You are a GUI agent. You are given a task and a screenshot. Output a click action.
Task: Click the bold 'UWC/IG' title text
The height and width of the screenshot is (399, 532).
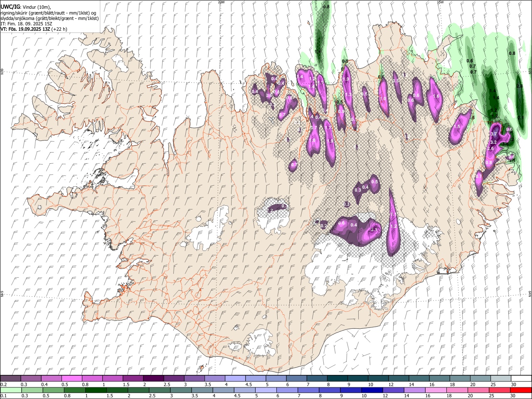10,7
